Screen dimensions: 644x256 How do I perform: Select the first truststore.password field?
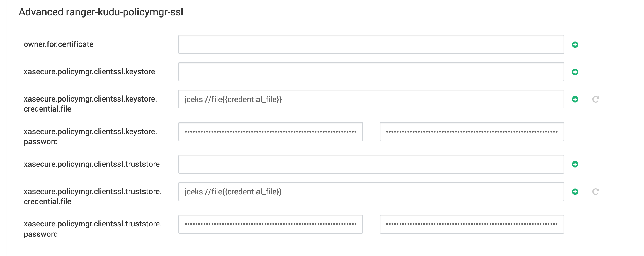(270, 224)
